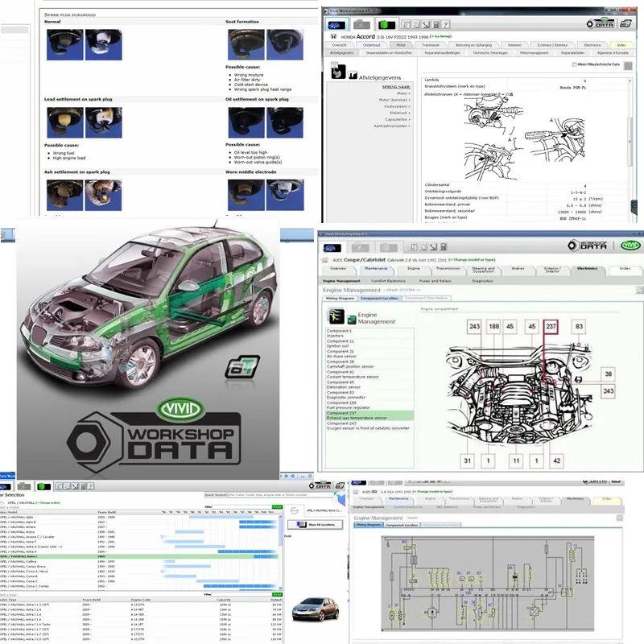Click the first oil settlement spark plug photo
The width and height of the screenshot is (644, 644).
tap(246, 122)
